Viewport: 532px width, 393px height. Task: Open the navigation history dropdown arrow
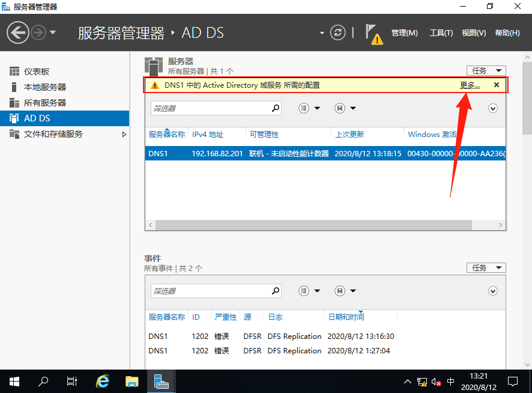(53, 32)
